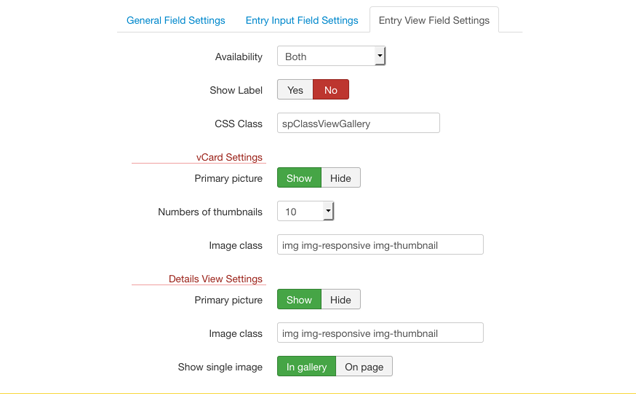Show primary picture in Details View
Screen dimensions: 636x394
[x=299, y=299]
